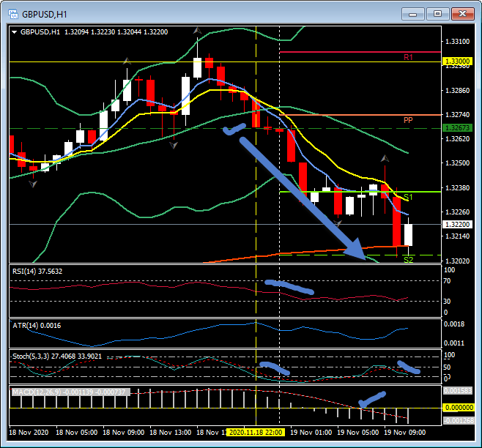Click the 19 Nov 05:00 time axis label

coord(357,433)
